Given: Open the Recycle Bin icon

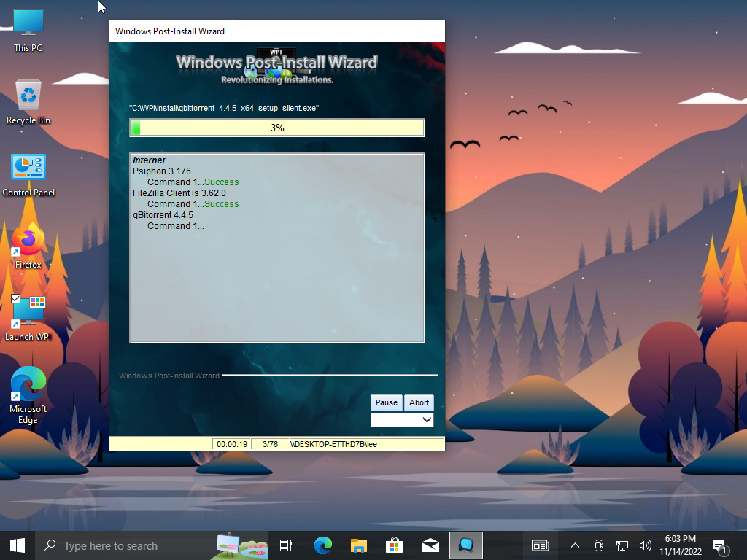Looking at the screenshot, I should 28,102.
